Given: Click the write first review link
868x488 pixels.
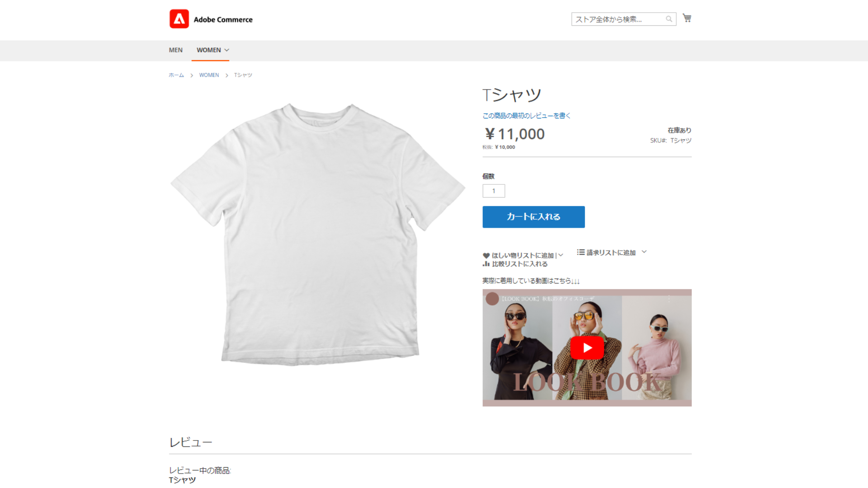Looking at the screenshot, I should [x=526, y=116].
